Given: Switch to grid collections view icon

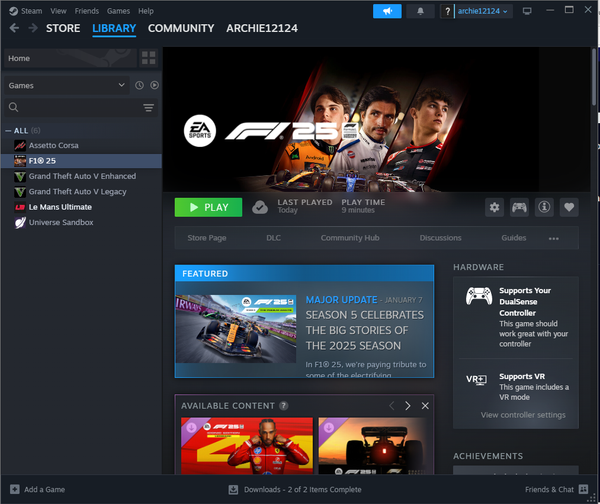Looking at the screenshot, I should 149,58.
